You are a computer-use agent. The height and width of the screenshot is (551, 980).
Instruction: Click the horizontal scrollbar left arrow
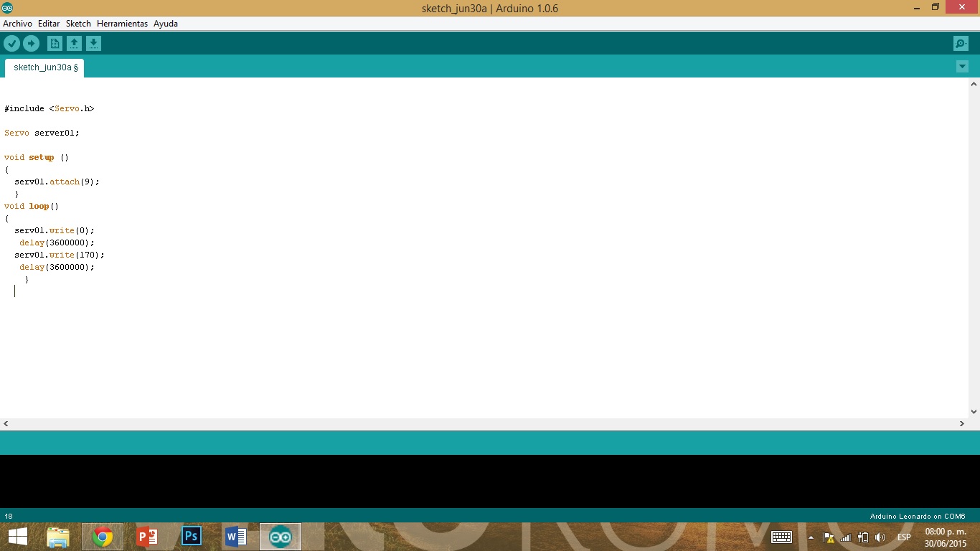coord(6,424)
